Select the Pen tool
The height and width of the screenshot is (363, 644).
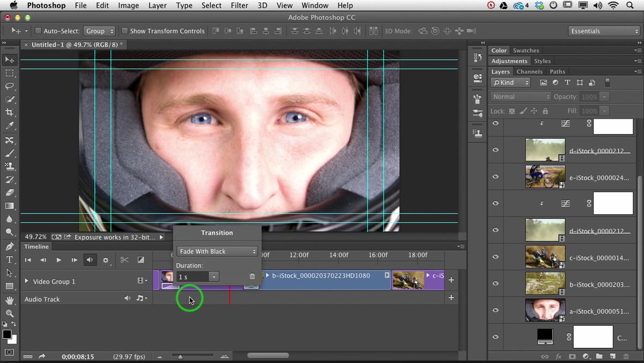pos(10,246)
